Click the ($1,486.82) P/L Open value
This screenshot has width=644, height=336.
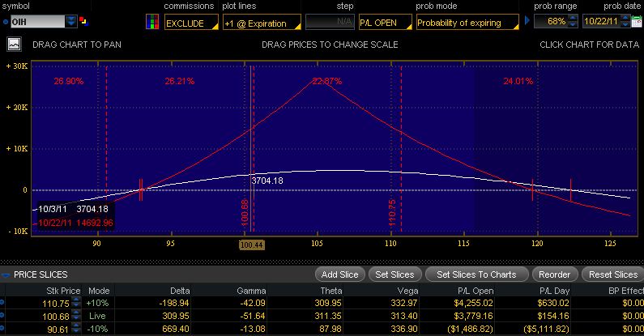[470, 329]
